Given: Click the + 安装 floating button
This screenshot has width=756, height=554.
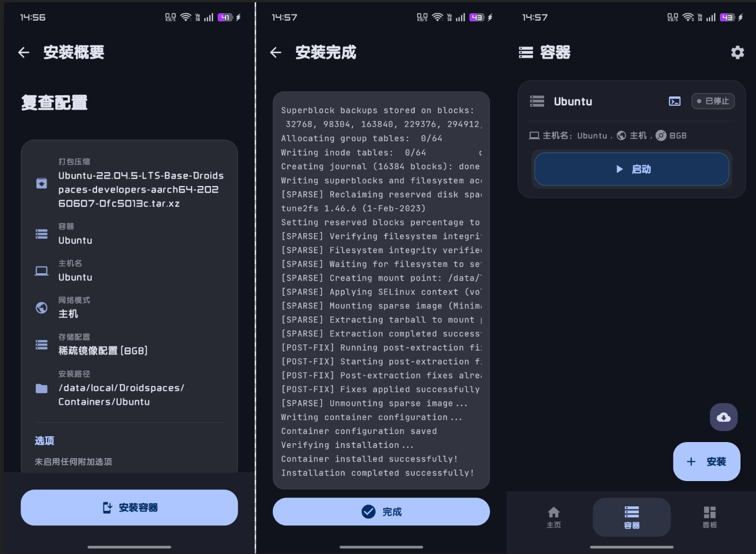Looking at the screenshot, I should 707,462.
